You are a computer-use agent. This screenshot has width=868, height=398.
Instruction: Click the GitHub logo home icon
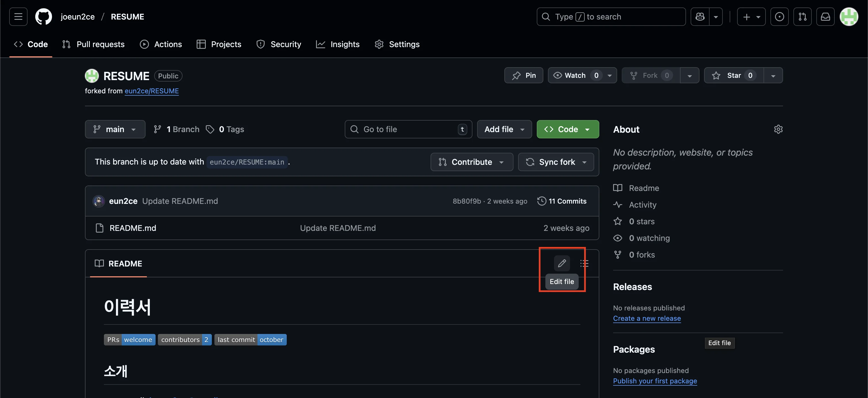coord(43,17)
